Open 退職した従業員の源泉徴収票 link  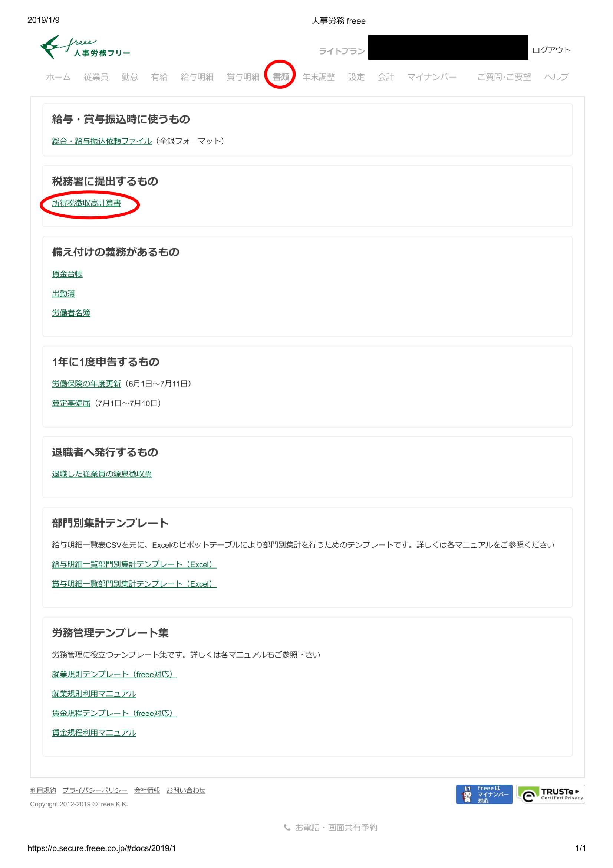pos(102,474)
